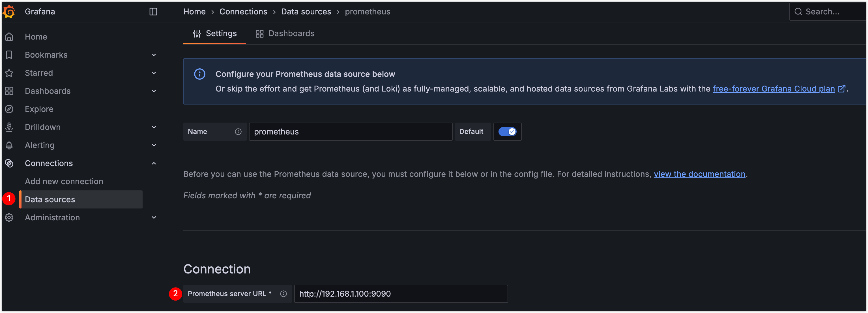This screenshot has width=868, height=313.
Task: Click the Grafana logo in the top left
Action: [x=9, y=11]
